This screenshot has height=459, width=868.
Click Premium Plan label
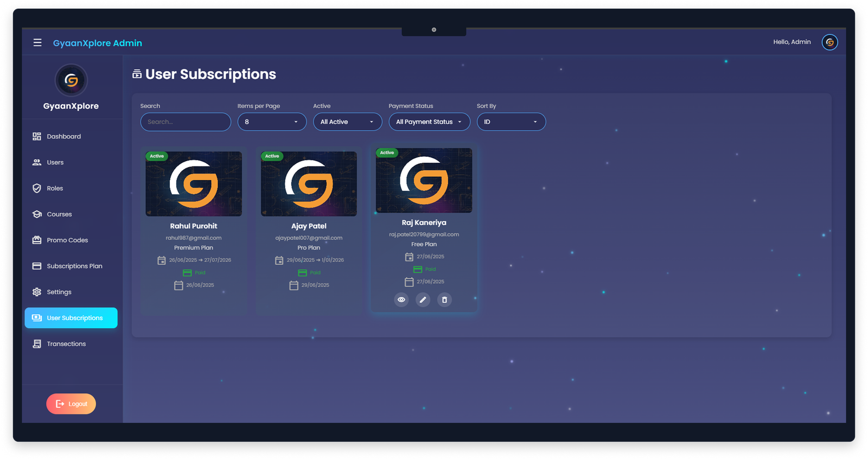click(194, 248)
